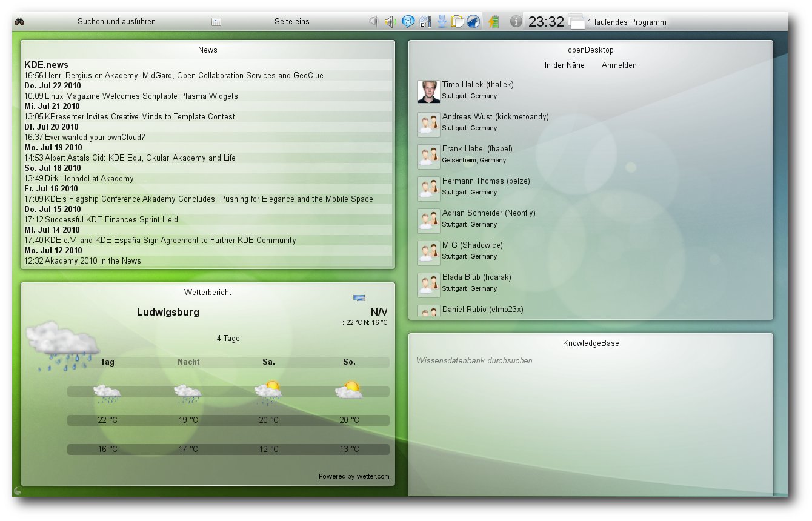Select the Anmelden tab in openDesktop
This screenshot has height=521, width=812.
pyautogui.click(x=619, y=65)
